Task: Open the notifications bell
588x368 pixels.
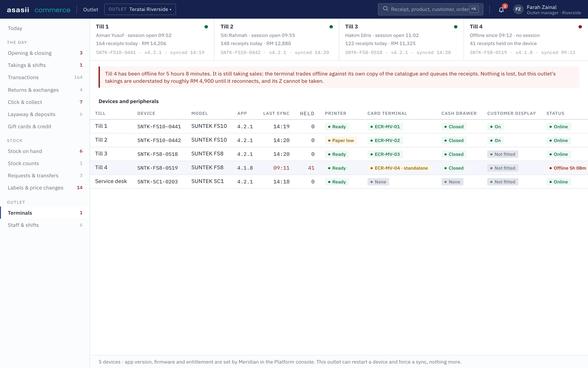Action: [501, 10]
